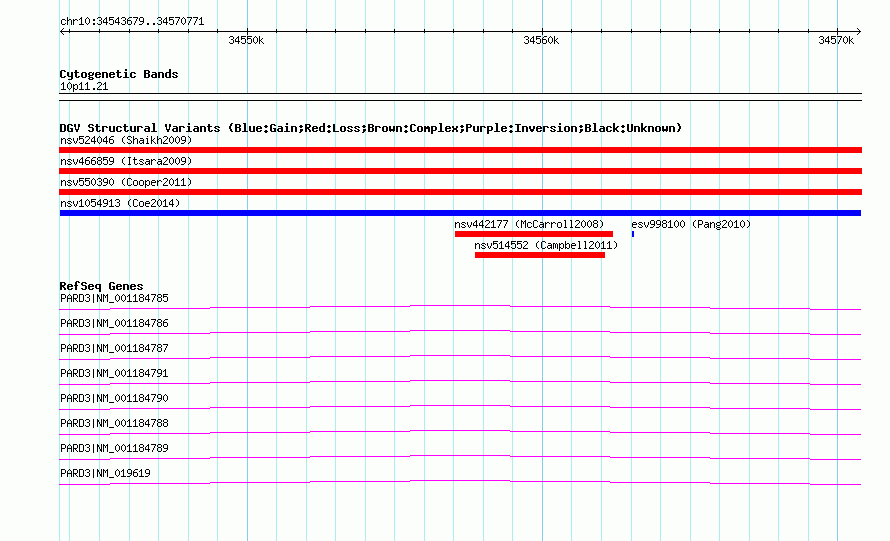The width and height of the screenshot is (890, 541).
Task: Click the PARD3|NM_001184788 transcript label
Action: [114, 423]
